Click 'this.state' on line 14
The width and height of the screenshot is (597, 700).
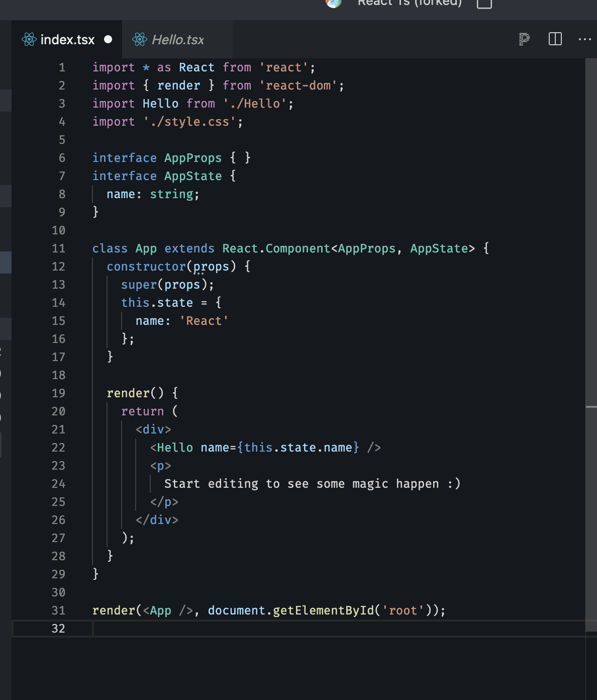point(157,303)
